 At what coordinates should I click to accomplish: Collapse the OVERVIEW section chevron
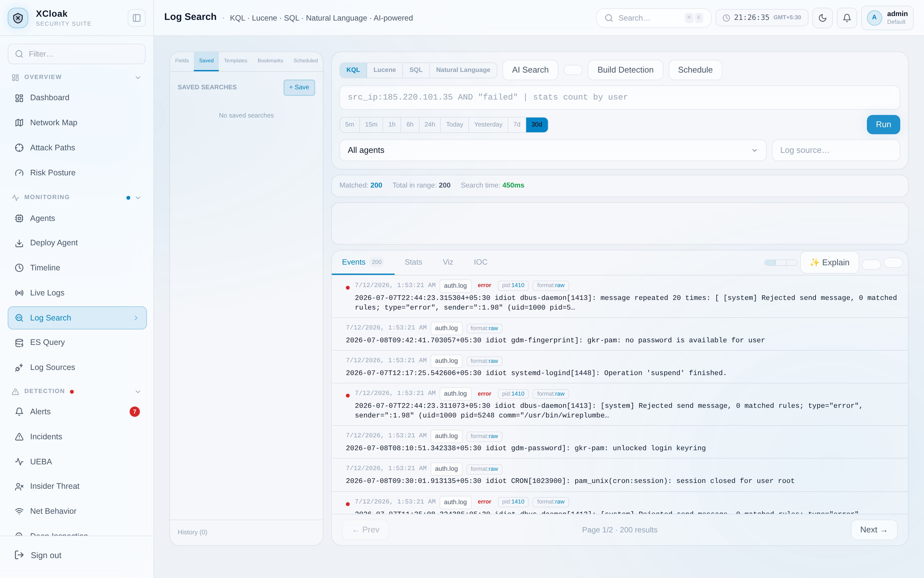(x=138, y=78)
